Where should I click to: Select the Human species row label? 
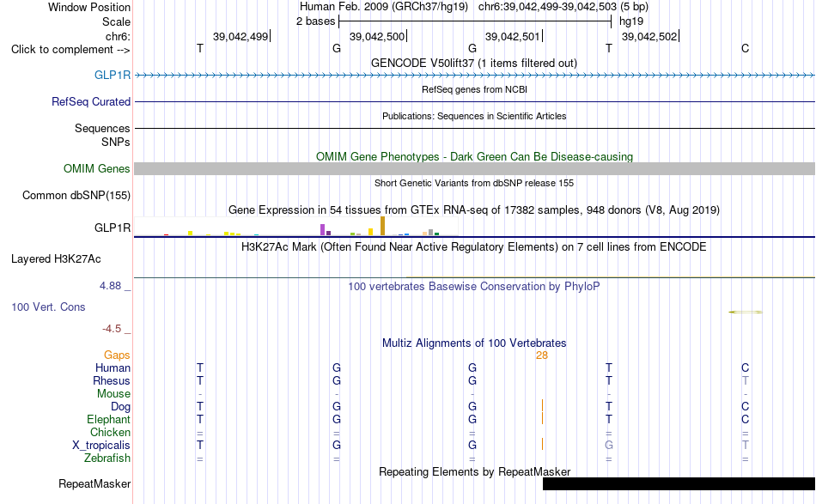tap(113, 367)
